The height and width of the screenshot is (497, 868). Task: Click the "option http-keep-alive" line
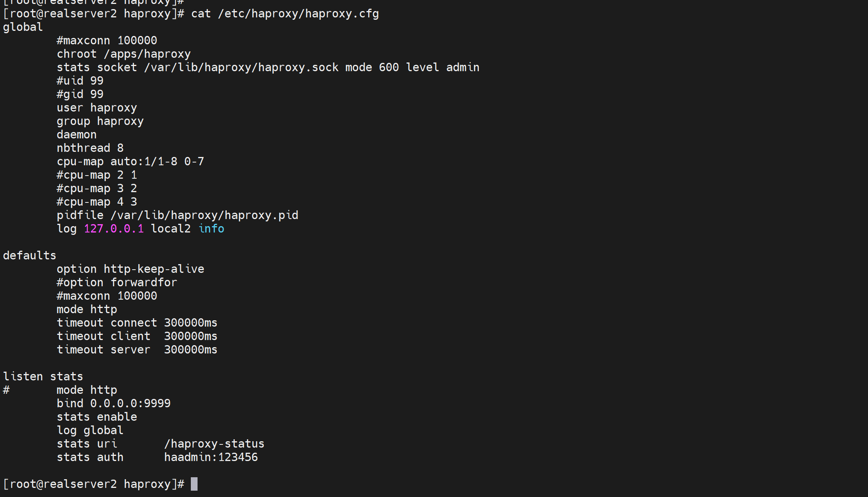click(x=130, y=269)
